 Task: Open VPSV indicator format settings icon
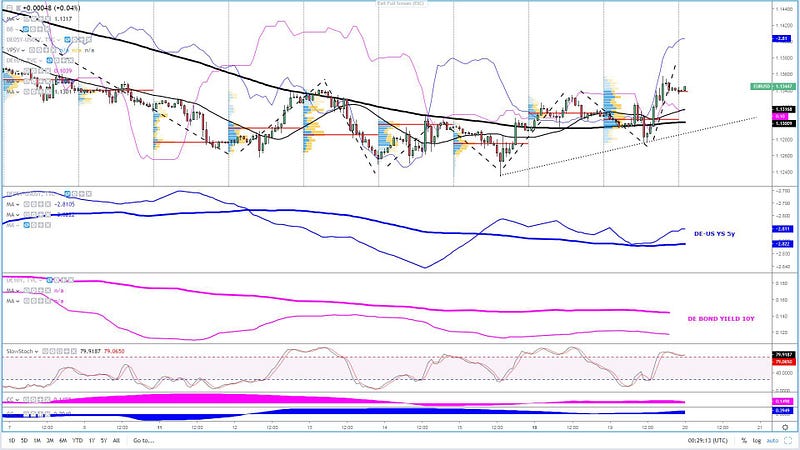tap(39, 51)
